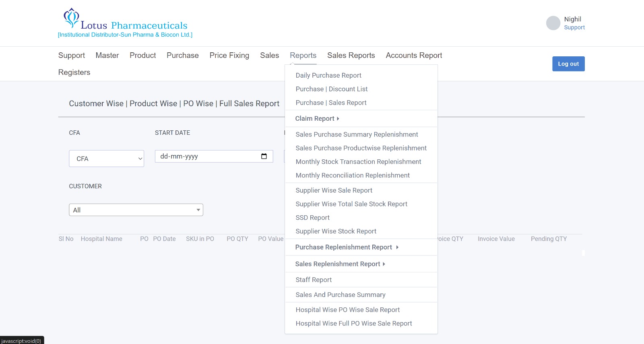Open Hospital Wise Full PO Wise Sale Report

[x=353, y=323]
